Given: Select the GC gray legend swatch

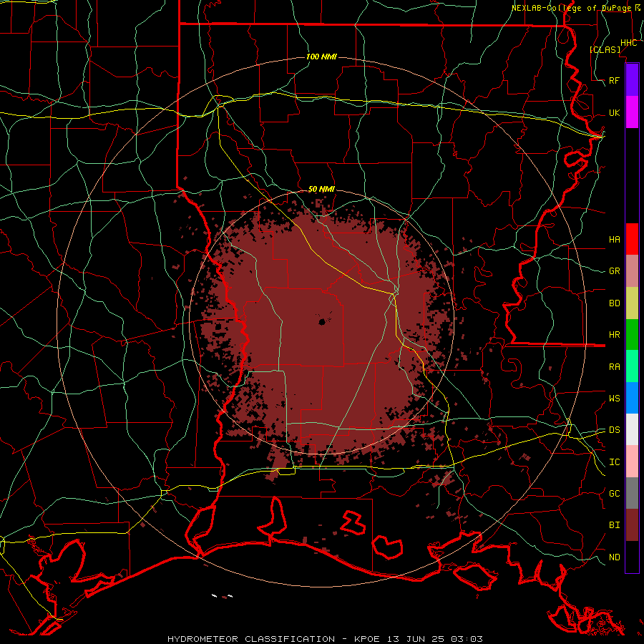Looking at the screenshot, I should [x=632, y=493].
